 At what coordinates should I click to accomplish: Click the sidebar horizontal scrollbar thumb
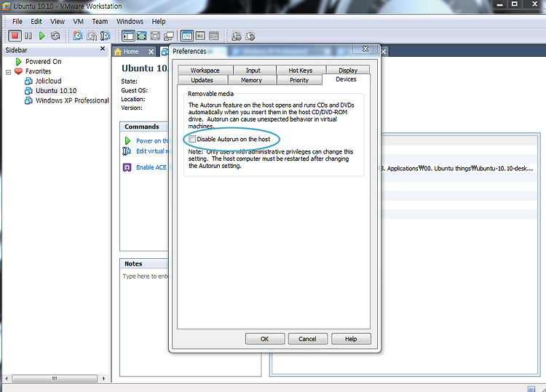[55, 378]
